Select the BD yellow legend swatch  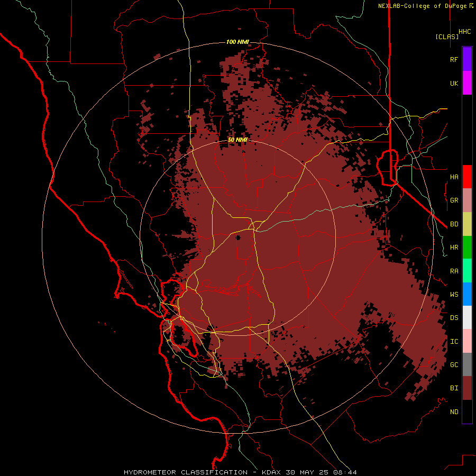pos(467,224)
